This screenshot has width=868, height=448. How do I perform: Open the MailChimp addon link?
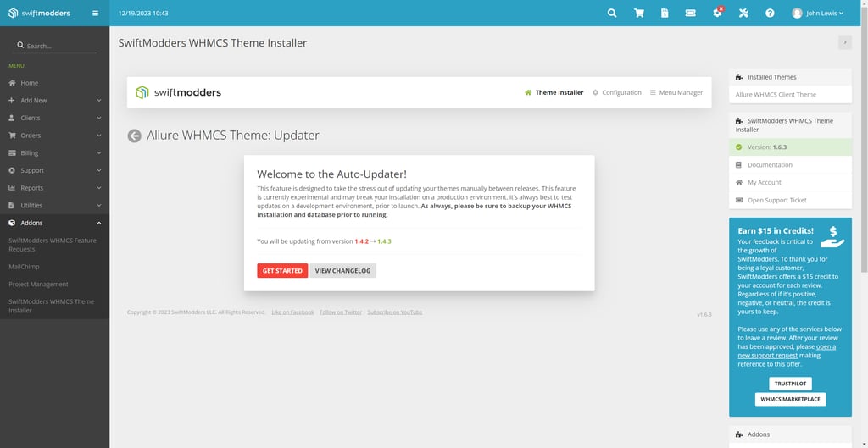click(x=25, y=267)
